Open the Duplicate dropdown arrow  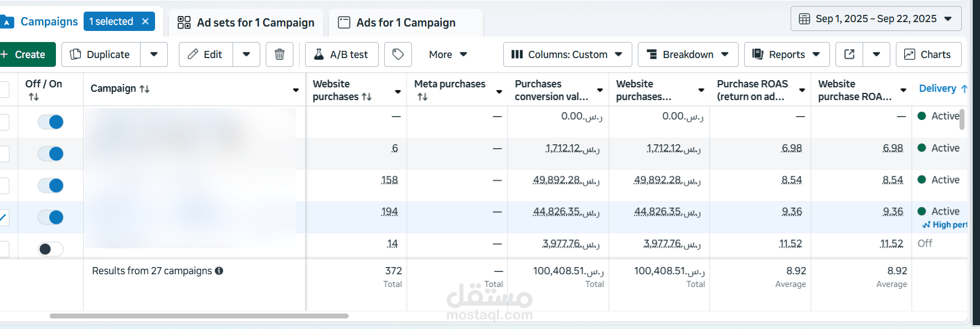click(x=154, y=54)
